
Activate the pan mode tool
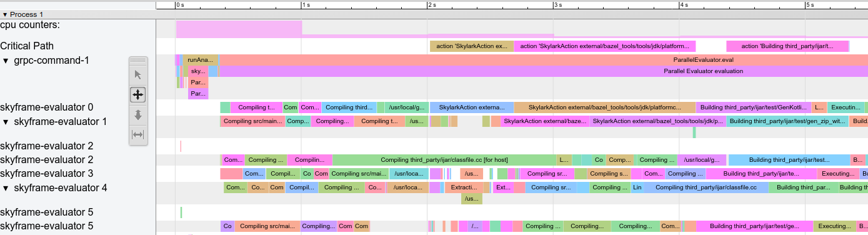tap(138, 95)
